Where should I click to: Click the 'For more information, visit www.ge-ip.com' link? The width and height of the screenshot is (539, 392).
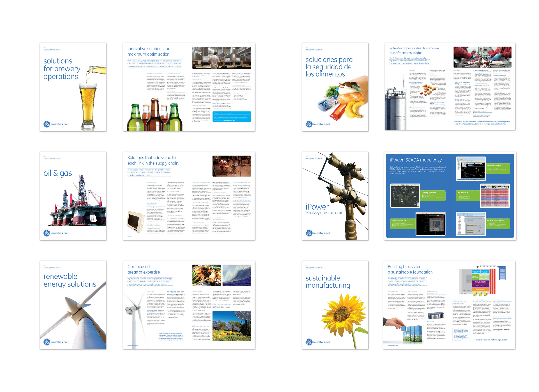[490, 340]
